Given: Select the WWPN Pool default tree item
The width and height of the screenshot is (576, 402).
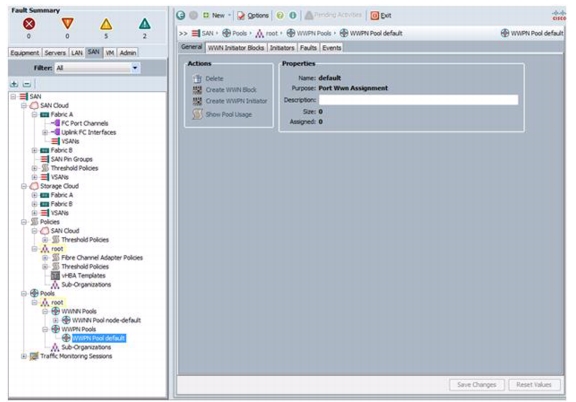Looking at the screenshot, I should click(x=99, y=338).
